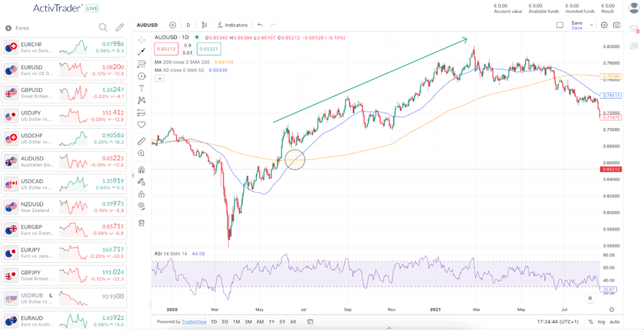Screen dimensions: 644x330
Task: Click the trash icon to remove drawings
Action: click(x=142, y=223)
